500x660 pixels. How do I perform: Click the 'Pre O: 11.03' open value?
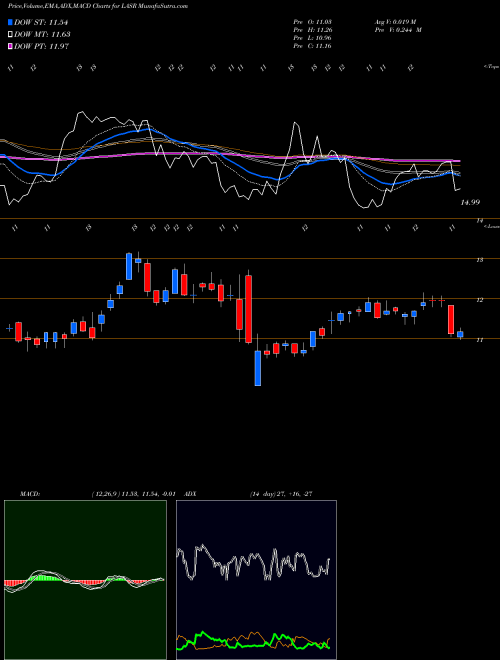pyautogui.click(x=313, y=21)
